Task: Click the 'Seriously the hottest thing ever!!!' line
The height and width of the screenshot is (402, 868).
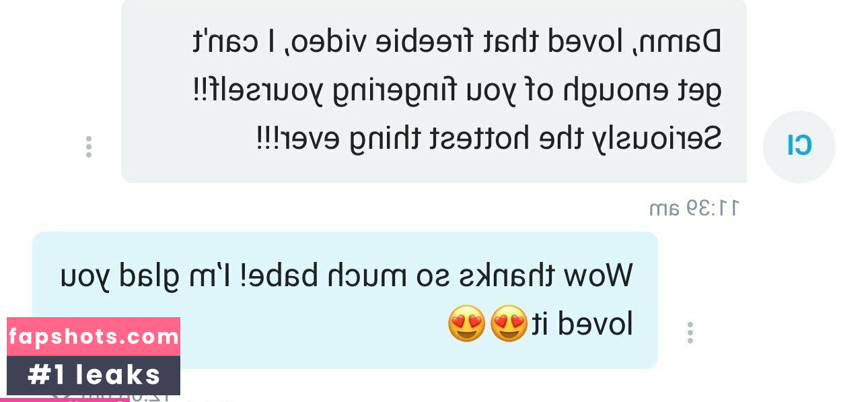Action: click(489, 139)
